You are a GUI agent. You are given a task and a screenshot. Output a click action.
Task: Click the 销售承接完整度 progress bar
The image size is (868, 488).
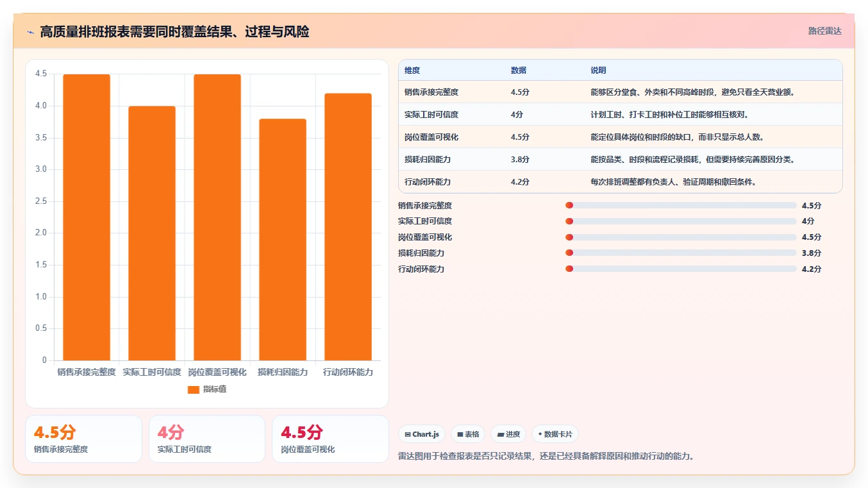pyautogui.click(x=681, y=205)
